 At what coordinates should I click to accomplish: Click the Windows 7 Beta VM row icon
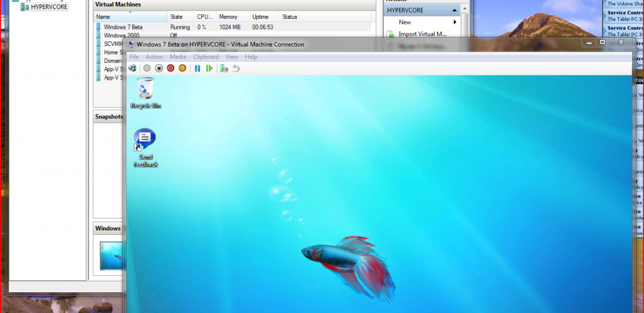(99, 27)
